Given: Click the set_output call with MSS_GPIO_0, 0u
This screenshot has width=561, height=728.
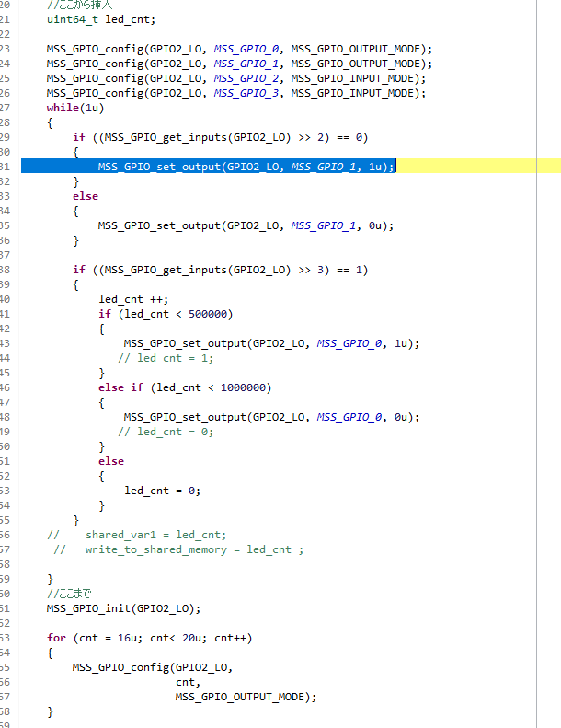Looking at the screenshot, I should pos(271,417).
